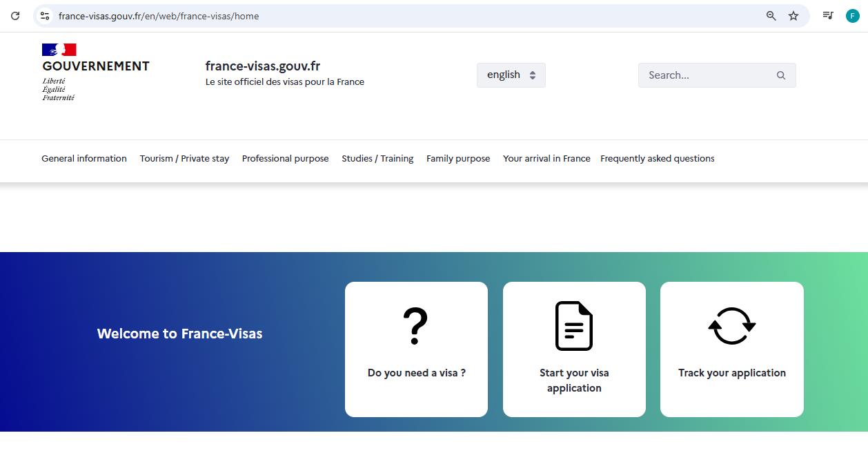This screenshot has height=471, width=868.
Task: Click the circular arrows icon to track your application
Action: coord(731,325)
